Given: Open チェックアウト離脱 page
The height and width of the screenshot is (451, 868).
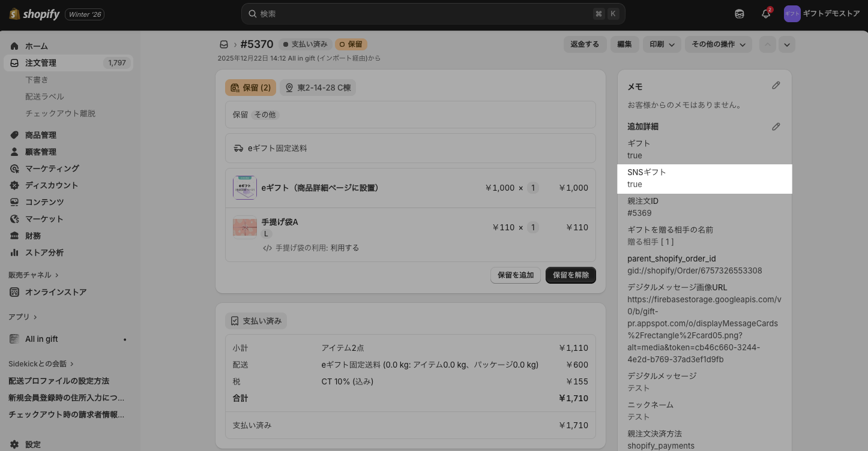Looking at the screenshot, I should pyautogui.click(x=60, y=113).
